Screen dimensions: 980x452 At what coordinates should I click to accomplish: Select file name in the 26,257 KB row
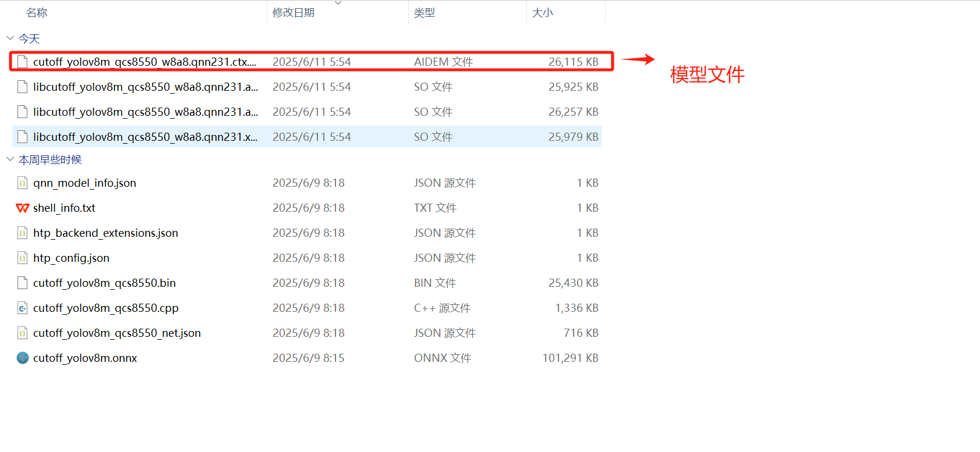[146, 112]
